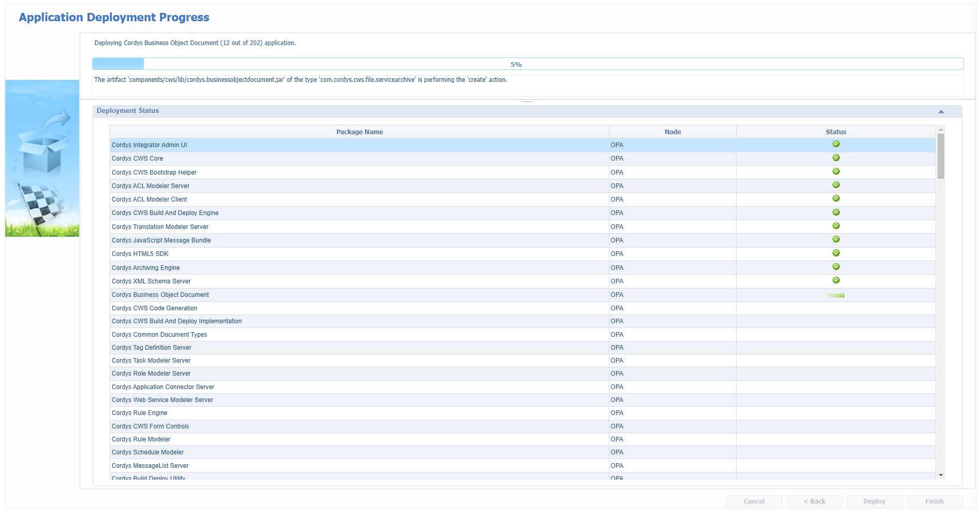The height and width of the screenshot is (515, 980).
Task: Select row Cordys Integrator Admin UI
Action: (x=523, y=145)
